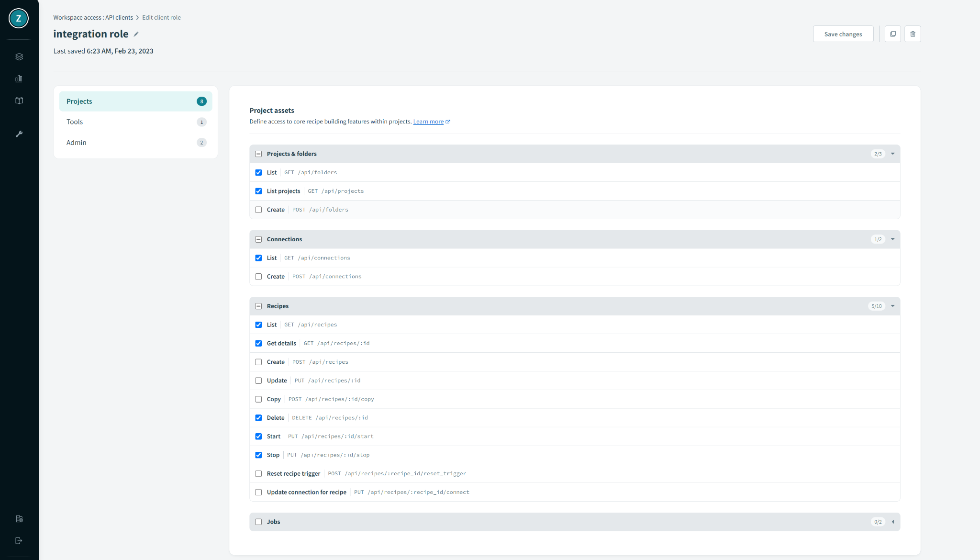
Task: Click the Save changes button
Action: point(843,34)
